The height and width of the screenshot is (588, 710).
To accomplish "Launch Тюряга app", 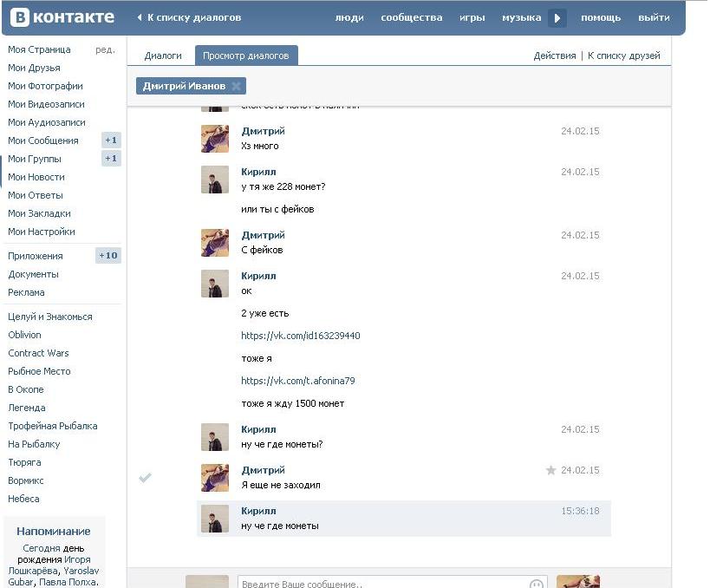I will point(24,462).
